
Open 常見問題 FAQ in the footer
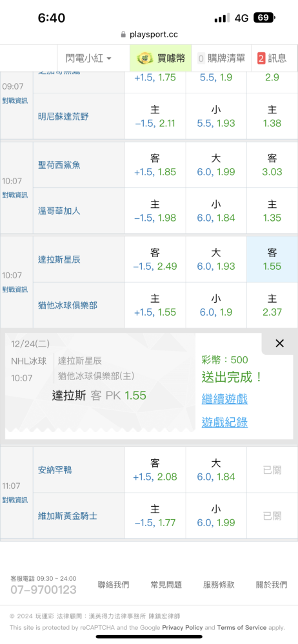click(166, 585)
